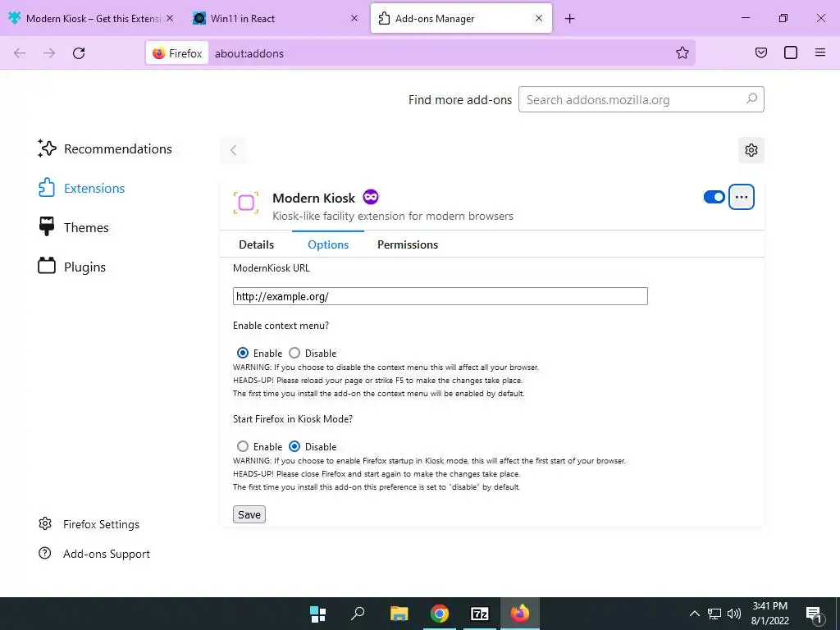Switch to the Permissions tab
This screenshot has height=630, width=840.
pyautogui.click(x=408, y=244)
